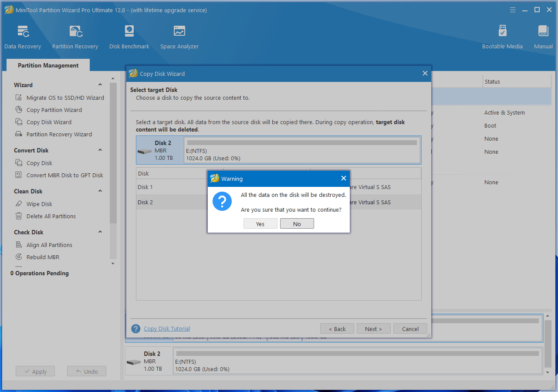Collapse the Clean Disk section

pos(100,191)
